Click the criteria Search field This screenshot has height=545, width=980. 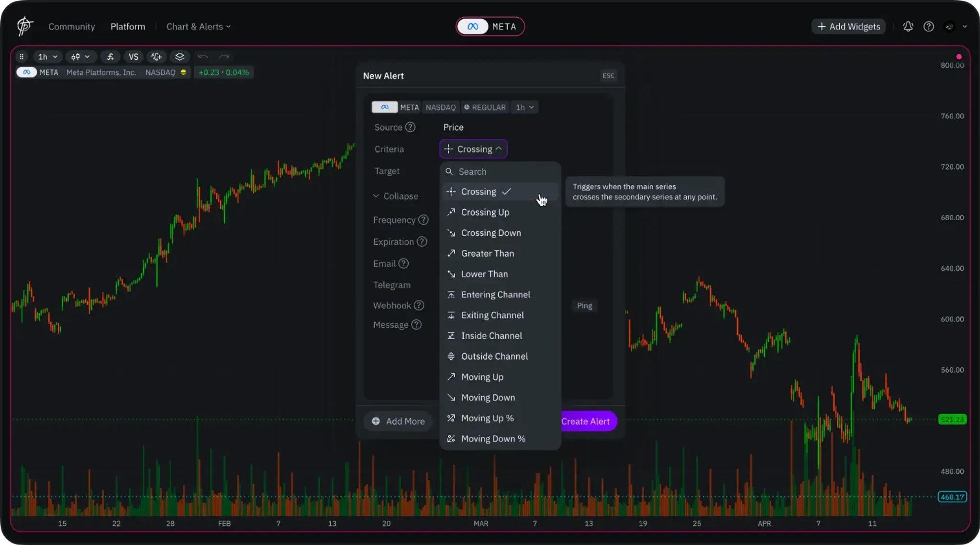click(502, 171)
